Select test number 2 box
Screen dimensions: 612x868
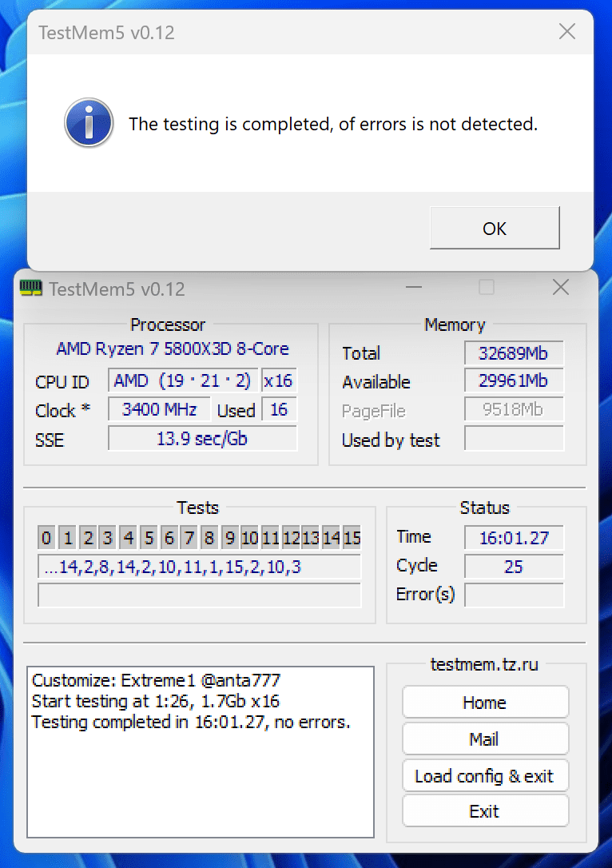point(88,538)
